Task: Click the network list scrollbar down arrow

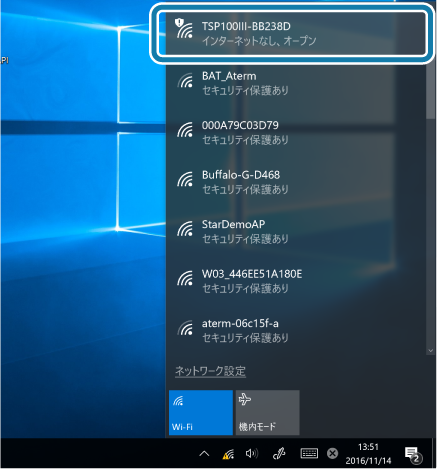Action: pyautogui.click(x=430, y=350)
